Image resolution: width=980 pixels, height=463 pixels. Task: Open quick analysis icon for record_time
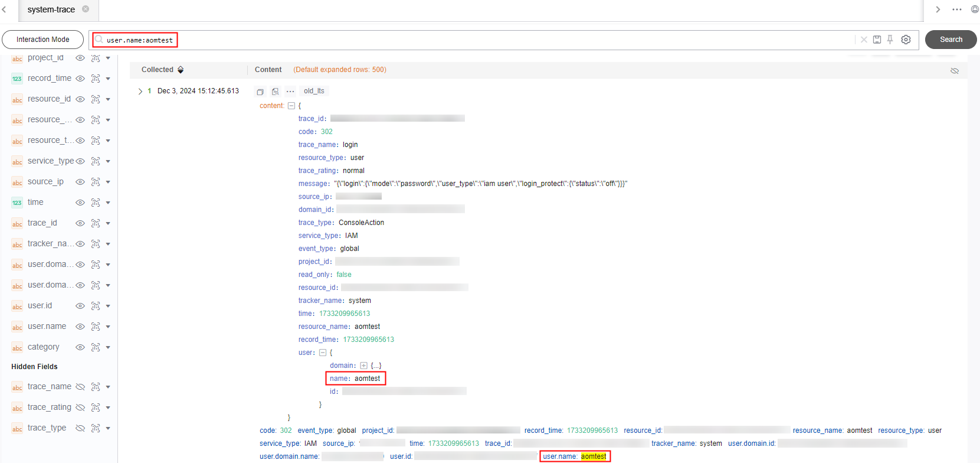[96, 79]
